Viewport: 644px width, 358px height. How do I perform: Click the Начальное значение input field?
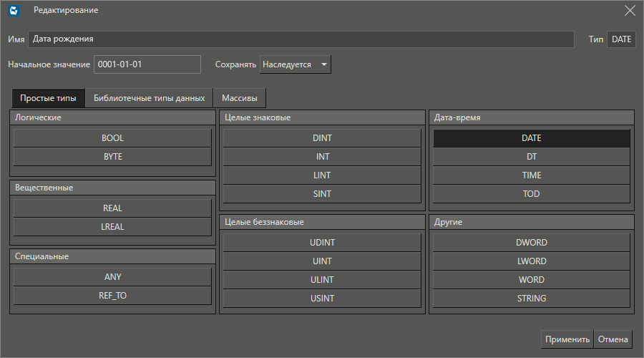(147, 64)
